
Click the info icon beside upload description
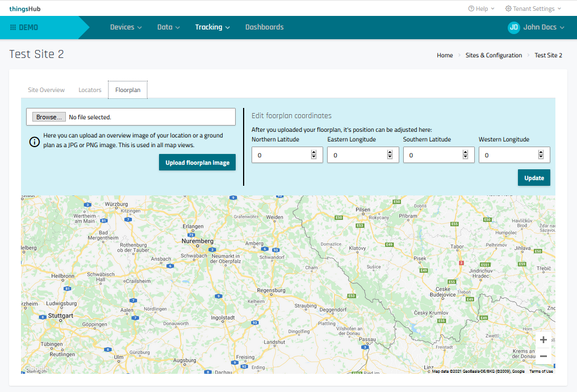(x=34, y=141)
